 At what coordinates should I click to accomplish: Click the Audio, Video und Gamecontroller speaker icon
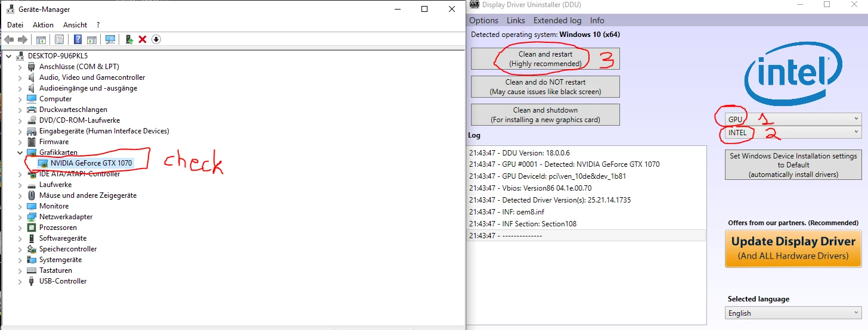[x=32, y=77]
